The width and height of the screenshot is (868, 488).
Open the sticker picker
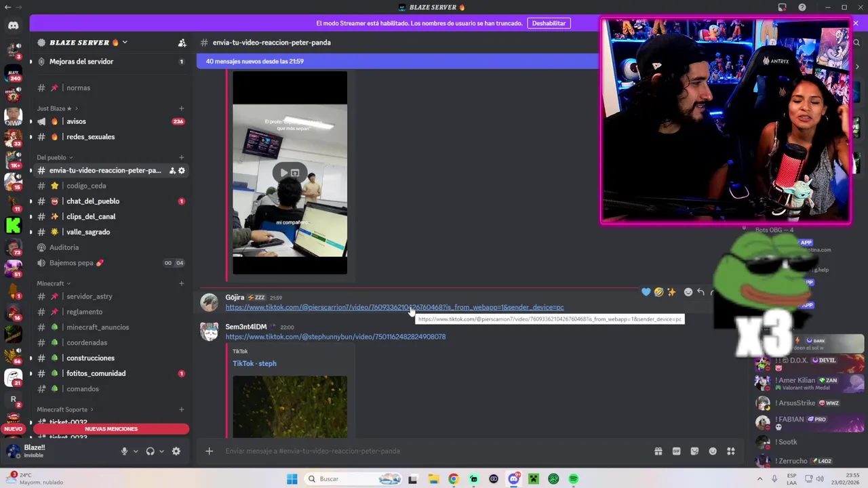pos(694,451)
